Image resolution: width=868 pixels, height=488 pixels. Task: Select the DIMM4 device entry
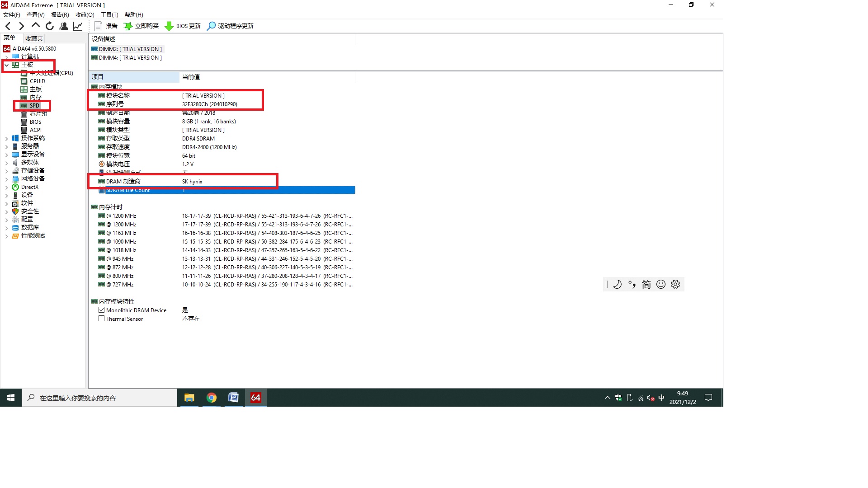coord(129,58)
